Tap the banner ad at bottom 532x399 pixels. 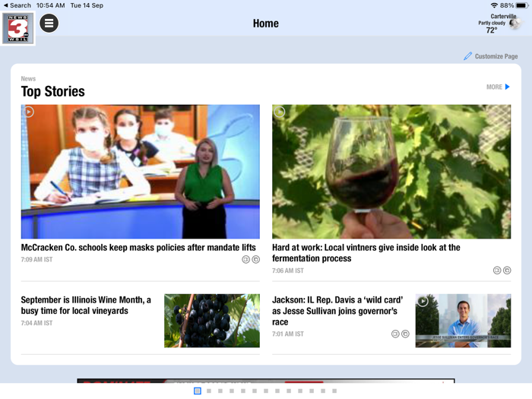[266, 381]
